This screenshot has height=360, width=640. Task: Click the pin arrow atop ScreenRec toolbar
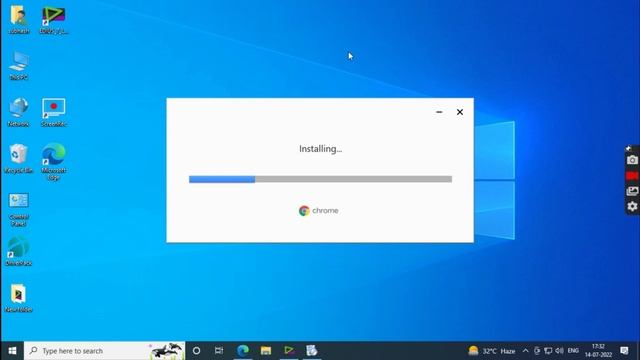(x=629, y=148)
